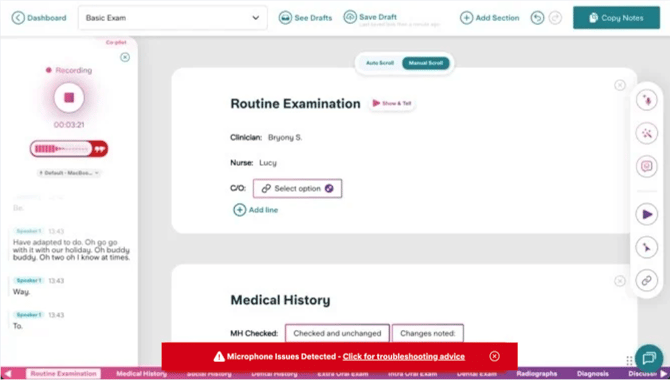Open the C/O Select option dropdown

click(x=297, y=189)
